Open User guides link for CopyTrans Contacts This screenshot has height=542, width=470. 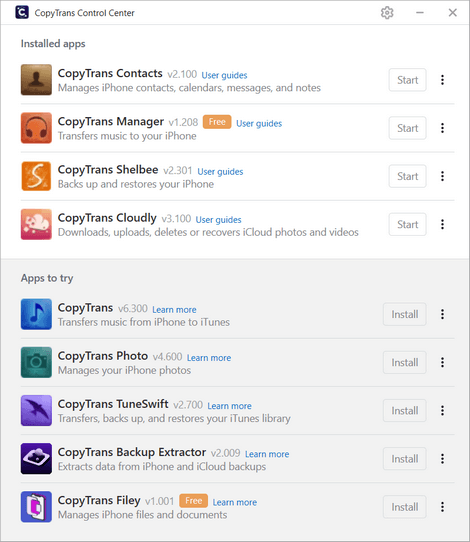pos(224,75)
